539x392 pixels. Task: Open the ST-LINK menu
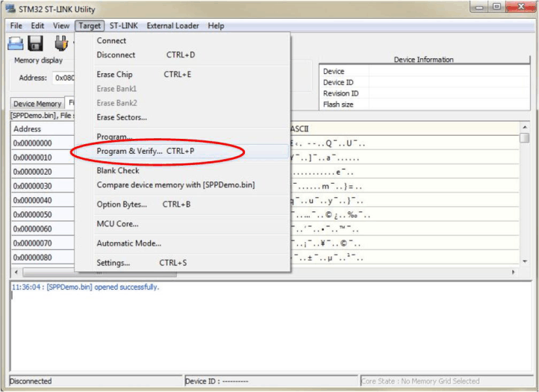(x=124, y=26)
